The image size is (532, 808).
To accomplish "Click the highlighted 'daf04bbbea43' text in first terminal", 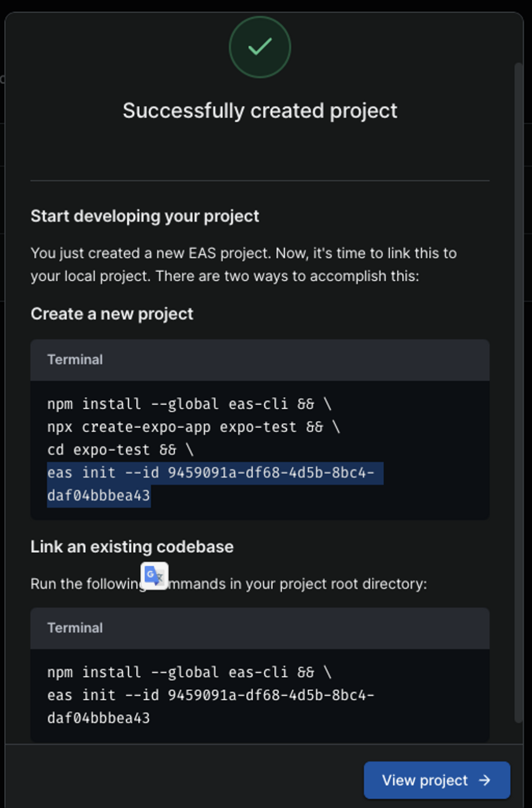I will pyautogui.click(x=99, y=496).
